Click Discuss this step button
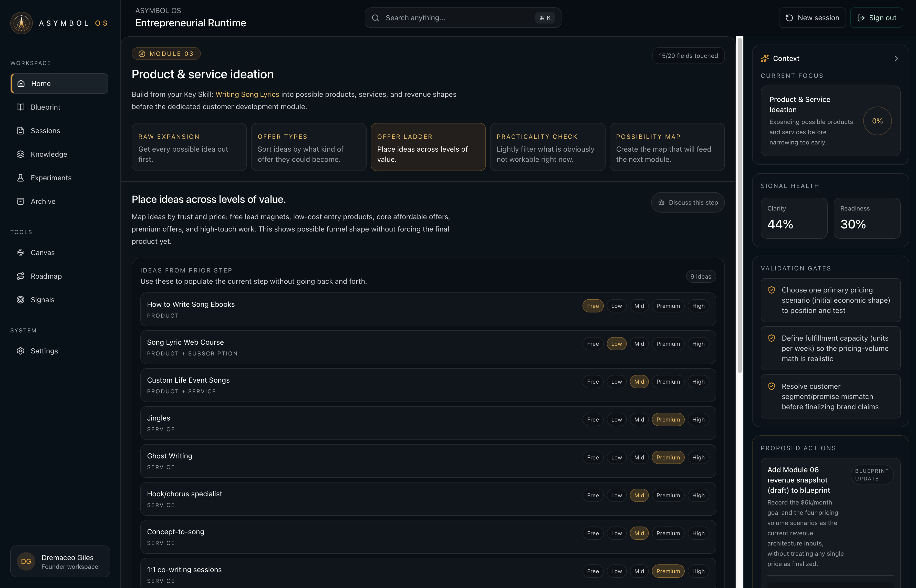Screen dimensions: 916x588 (688, 203)
